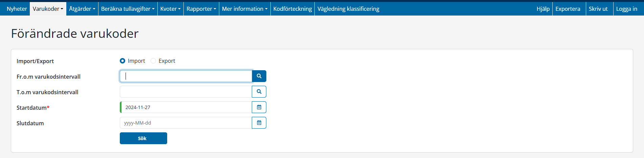Open calendar picker for Startdatum

259,107
